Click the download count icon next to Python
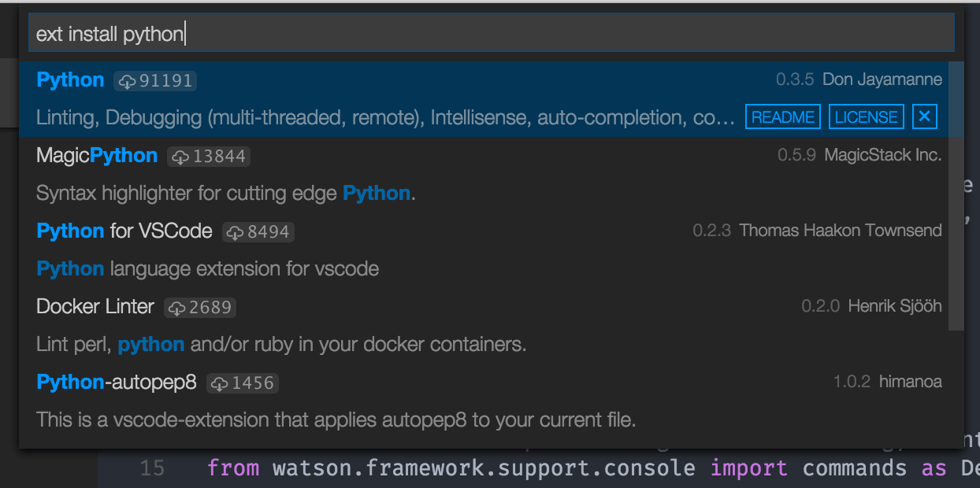The height and width of the screenshot is (488, 980). pos(127,81)
